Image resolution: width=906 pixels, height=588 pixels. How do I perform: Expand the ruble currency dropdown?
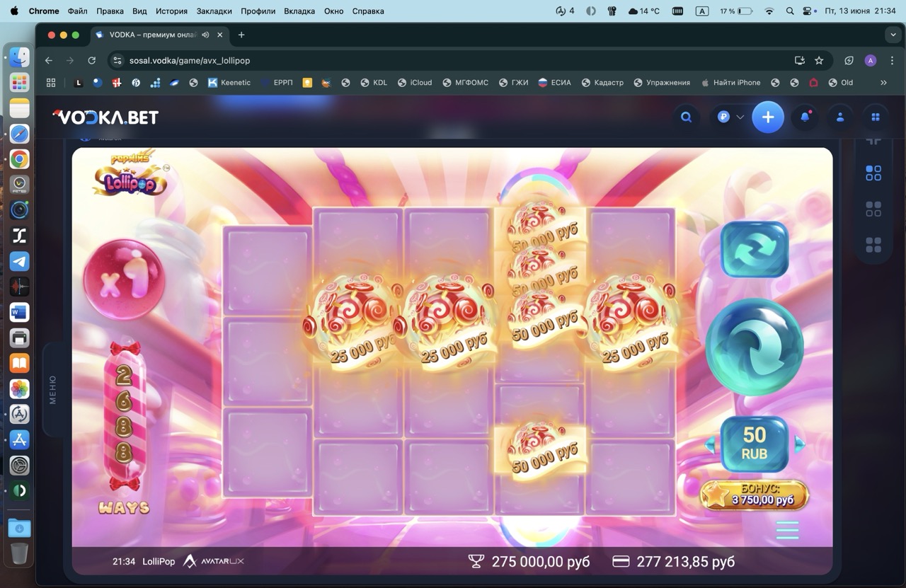coord(730,117)
